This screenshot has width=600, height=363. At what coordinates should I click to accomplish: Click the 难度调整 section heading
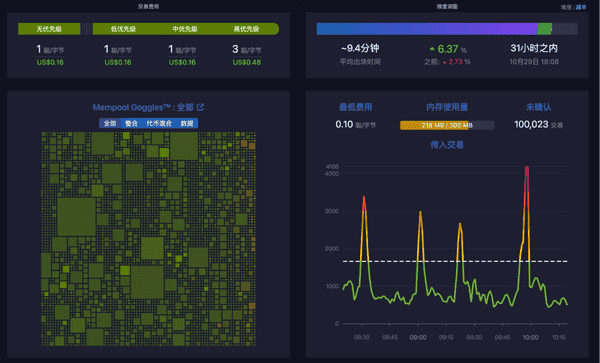447,7
